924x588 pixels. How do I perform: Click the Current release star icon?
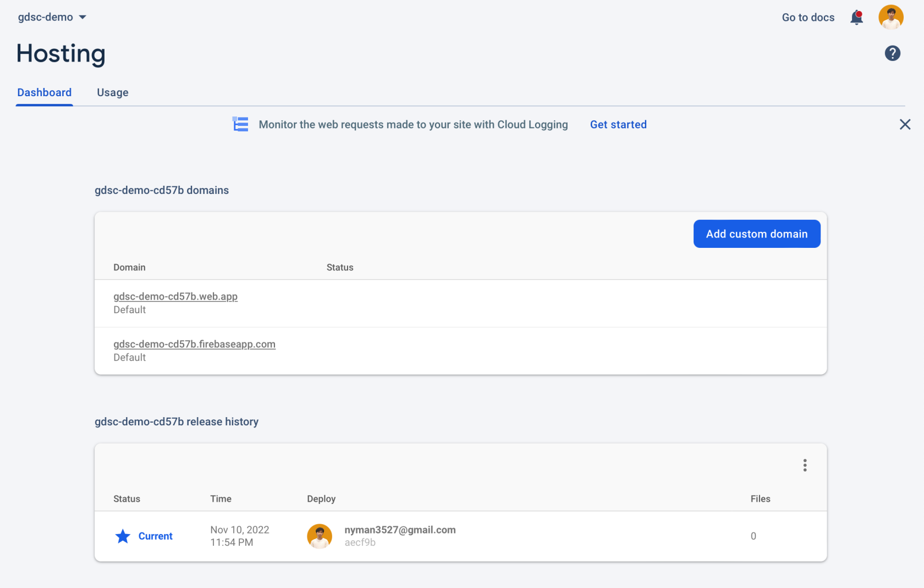coord(123,536)
